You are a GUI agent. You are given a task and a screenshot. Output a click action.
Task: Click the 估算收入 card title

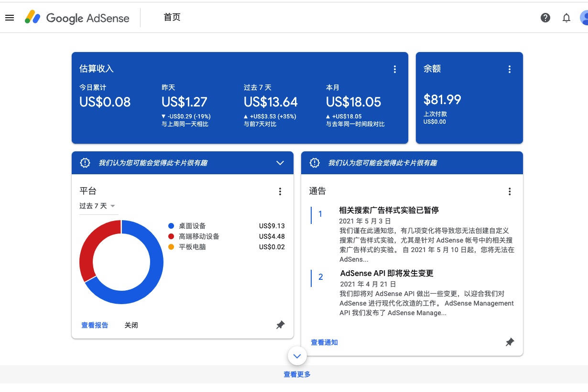[x=97, y=69]
